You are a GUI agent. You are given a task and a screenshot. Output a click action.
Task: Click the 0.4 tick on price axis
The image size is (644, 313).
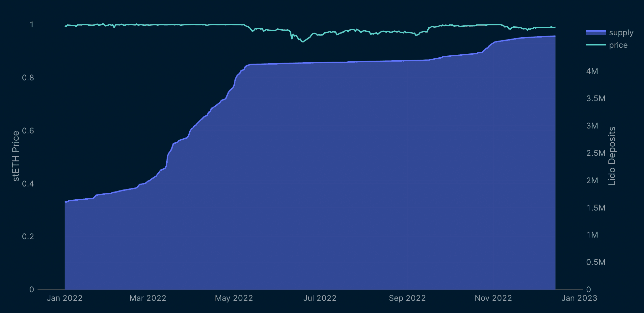[x=28, y=184]
